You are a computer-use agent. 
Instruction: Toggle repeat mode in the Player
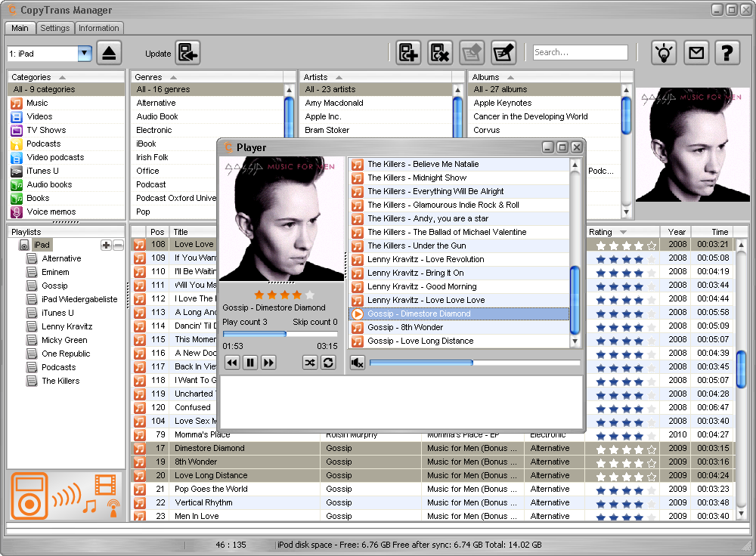point(328,363)
